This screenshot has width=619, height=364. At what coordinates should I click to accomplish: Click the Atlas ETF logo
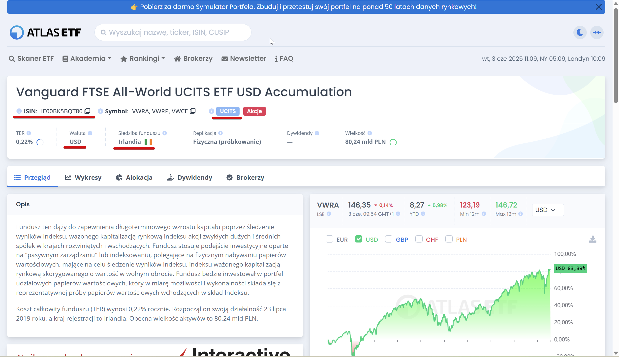(45, 32)
